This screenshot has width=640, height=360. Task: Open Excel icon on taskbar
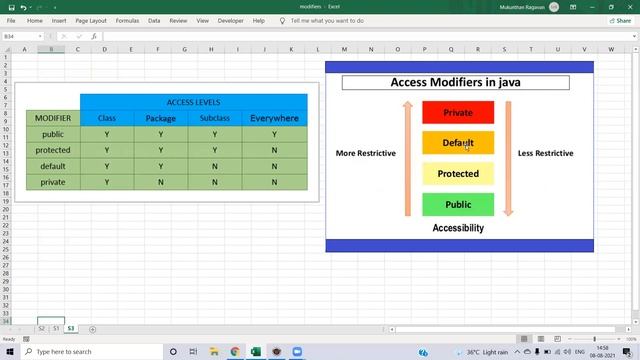point(256,351)
